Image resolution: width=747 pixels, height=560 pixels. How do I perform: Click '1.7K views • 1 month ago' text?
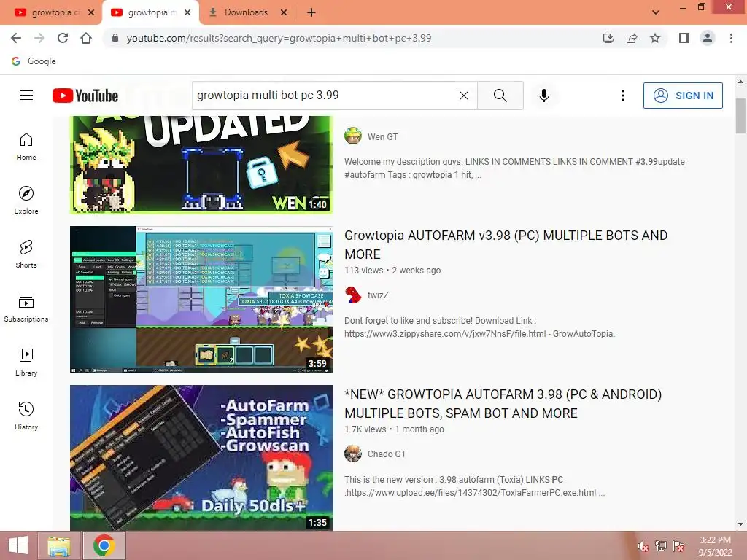394,429
